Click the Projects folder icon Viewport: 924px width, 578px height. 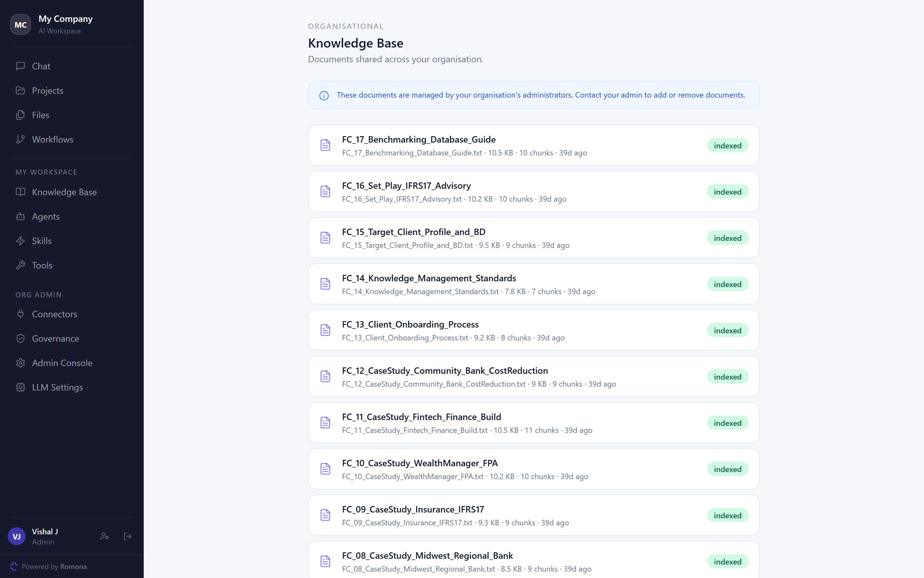[21, 91]
